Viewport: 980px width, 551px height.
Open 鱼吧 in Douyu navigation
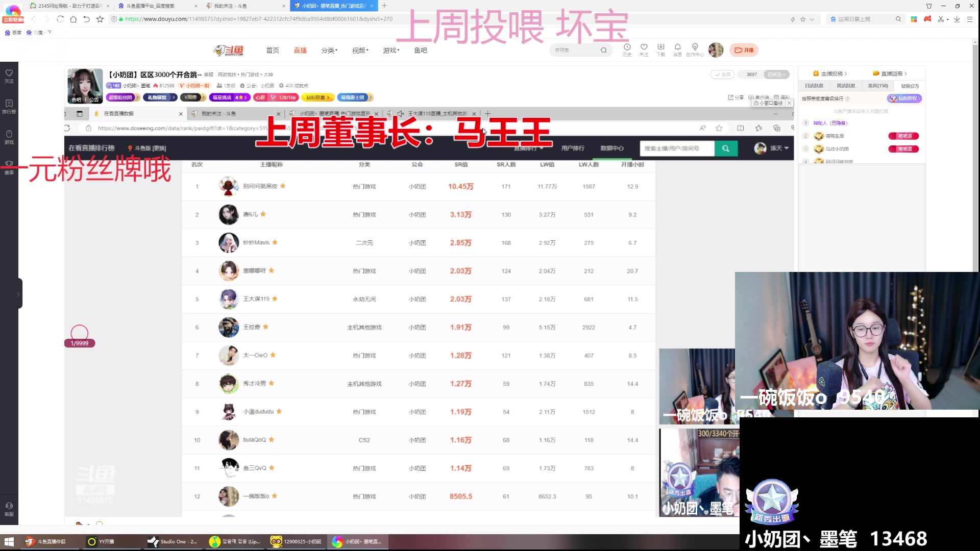[421, 50]
